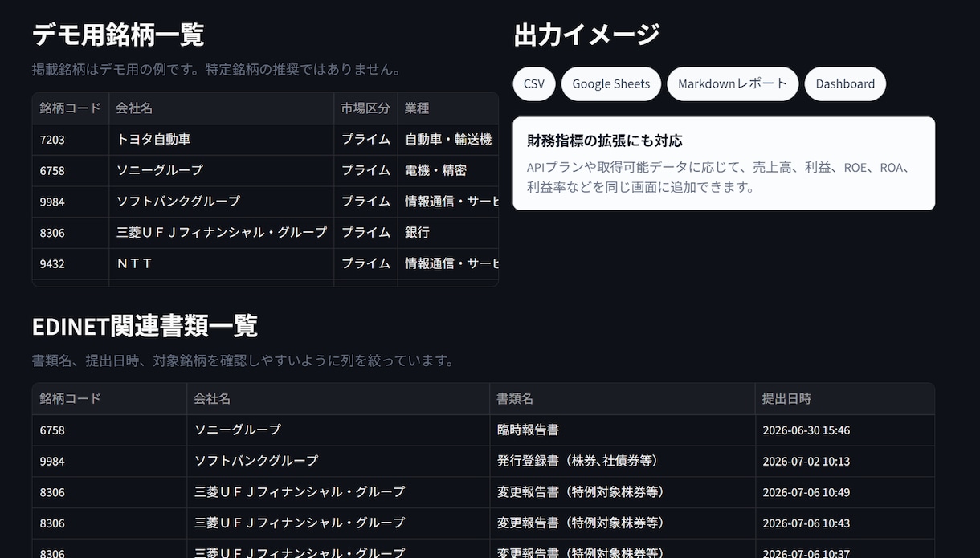The width and height of the screenshot is (980, 558).
Task: Select the 発行登録書（株券、社債券等） document cell
Action: click(623, 461)
